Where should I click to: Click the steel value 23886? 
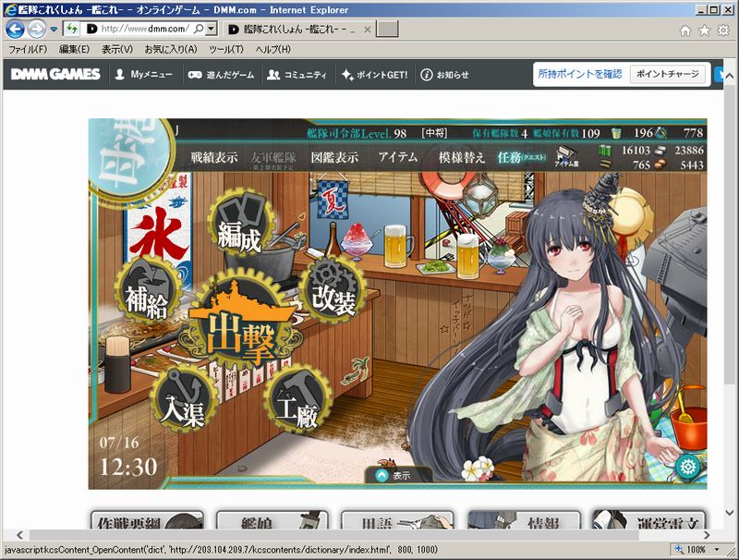[x=688, y=151]
